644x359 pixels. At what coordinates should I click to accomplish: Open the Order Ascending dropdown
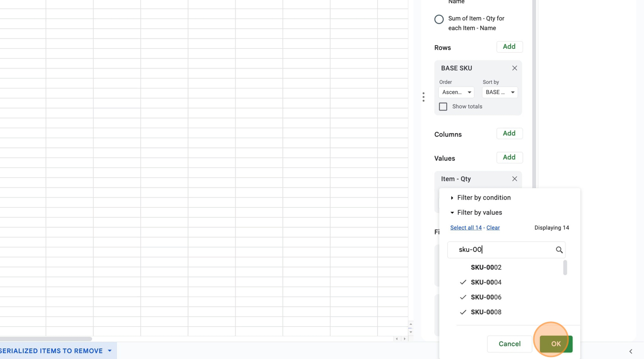(x=456, y=93)
